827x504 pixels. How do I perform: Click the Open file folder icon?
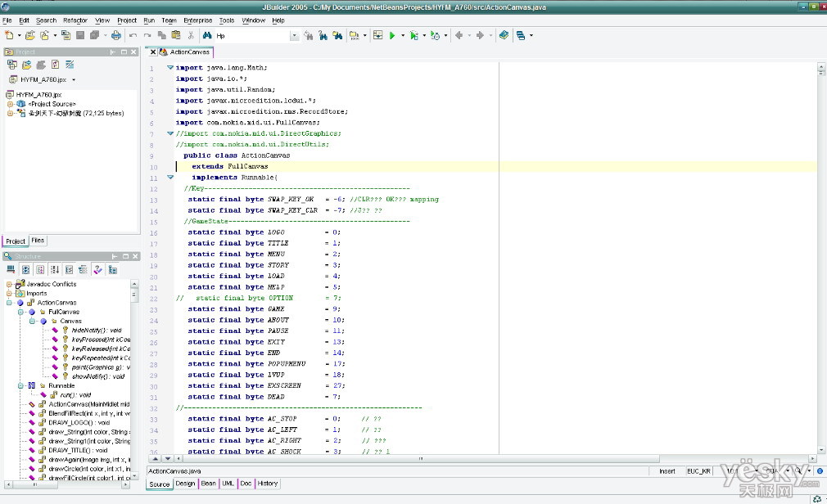tap(30, 35)
